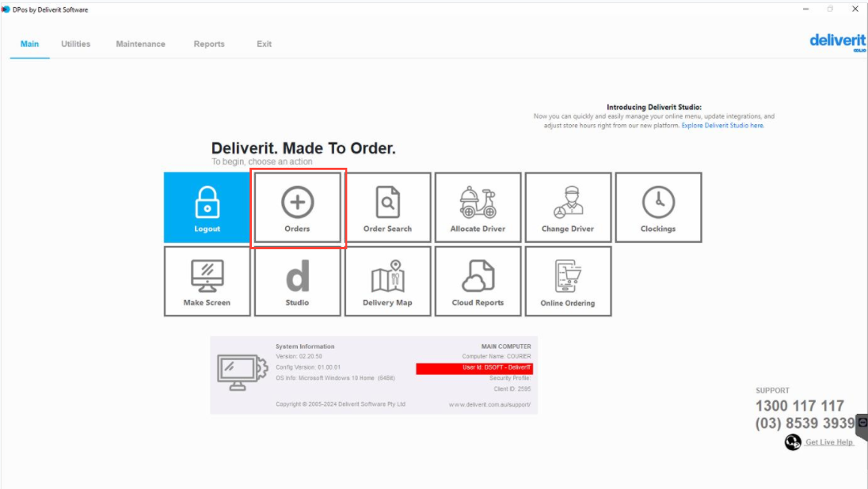Image resolution: width=868 pixels, height=489 pixels.
Task: Click the Deliverit. Made To Order. heading
Action: (303, 148)
